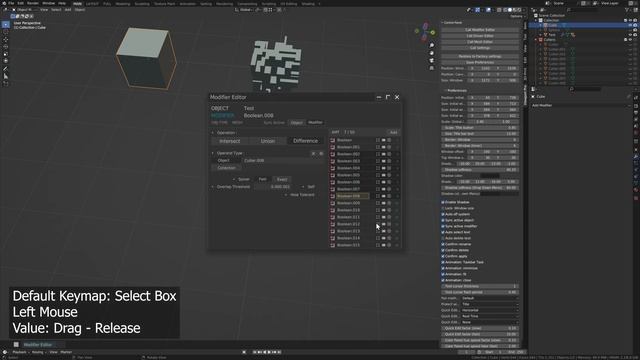Toggle the Confirm delete checkbox
Screen dimensions: 640x360
click(443, 250)
